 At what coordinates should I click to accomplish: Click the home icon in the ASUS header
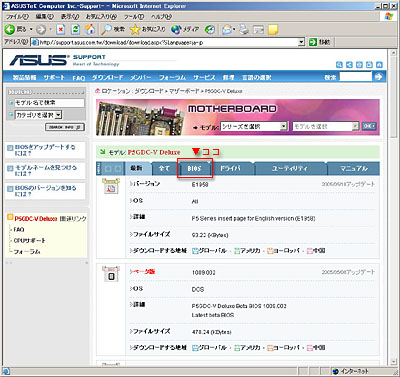coord(379,65)
